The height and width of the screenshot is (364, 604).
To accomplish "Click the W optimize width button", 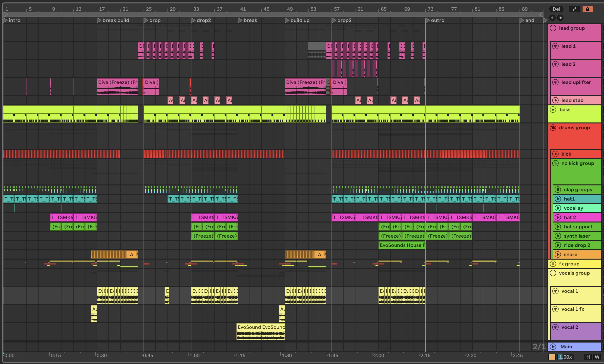I will tap(597, 357).
